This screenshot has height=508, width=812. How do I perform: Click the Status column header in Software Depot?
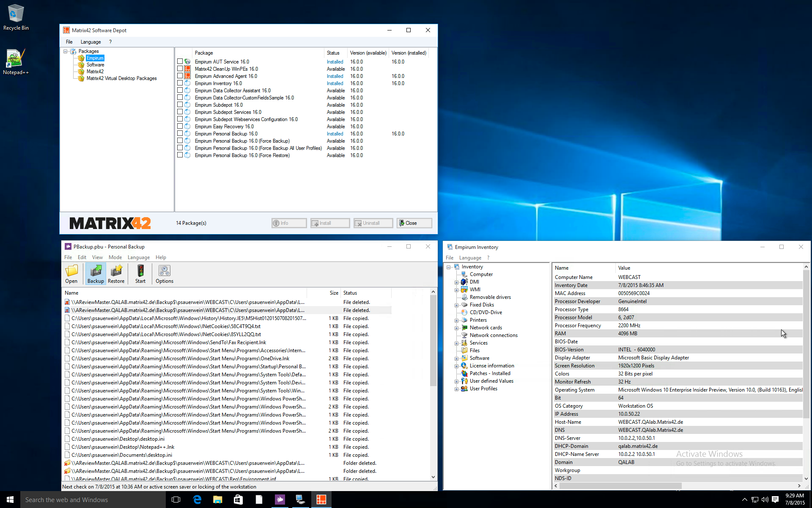coord(335,53)
